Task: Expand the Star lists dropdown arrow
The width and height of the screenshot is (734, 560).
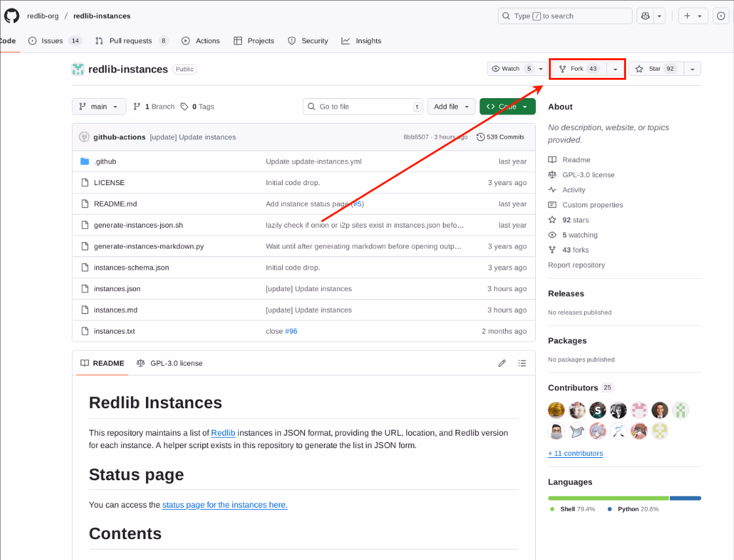Action: tap(692, 69)
